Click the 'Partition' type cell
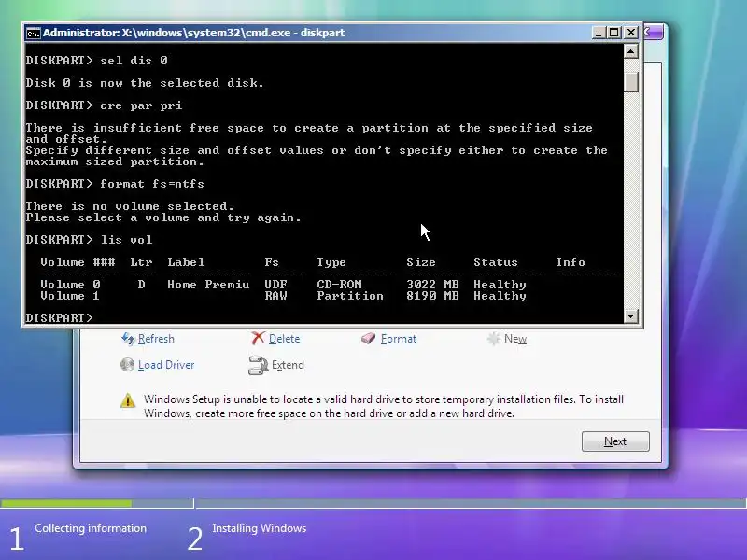 tap(350, 296)
